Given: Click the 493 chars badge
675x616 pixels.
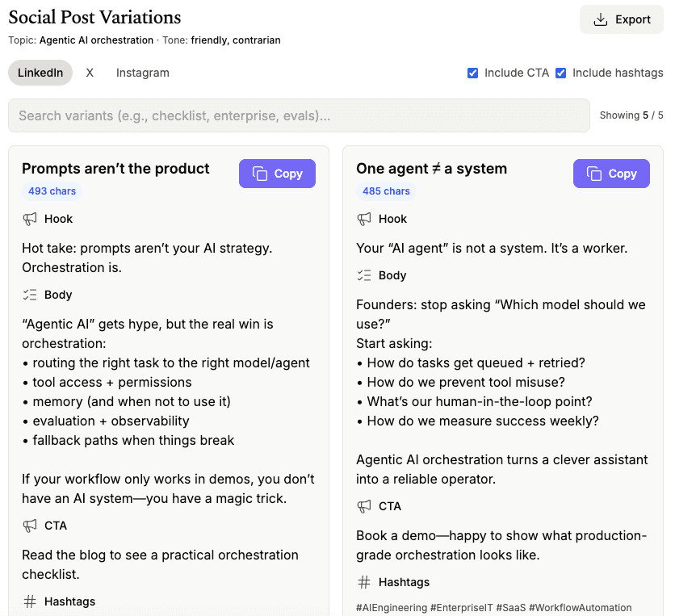Looking at the screenshot, I should (x=52, y=191).
